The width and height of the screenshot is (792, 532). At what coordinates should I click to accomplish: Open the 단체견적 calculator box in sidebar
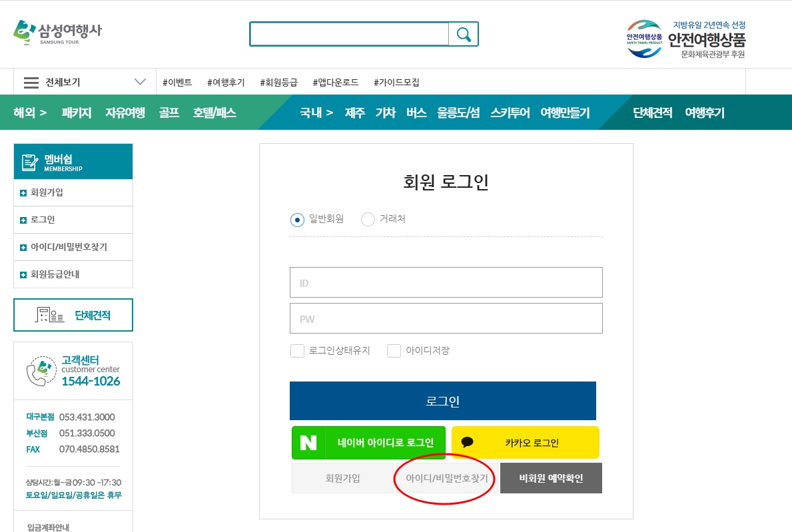click(x=73, y=315)
